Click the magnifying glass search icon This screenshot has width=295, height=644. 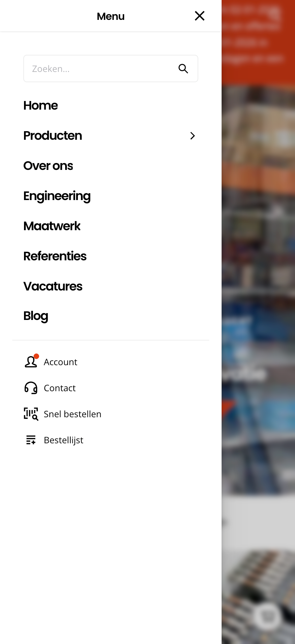pyautogui.click(x=183, y=69)
